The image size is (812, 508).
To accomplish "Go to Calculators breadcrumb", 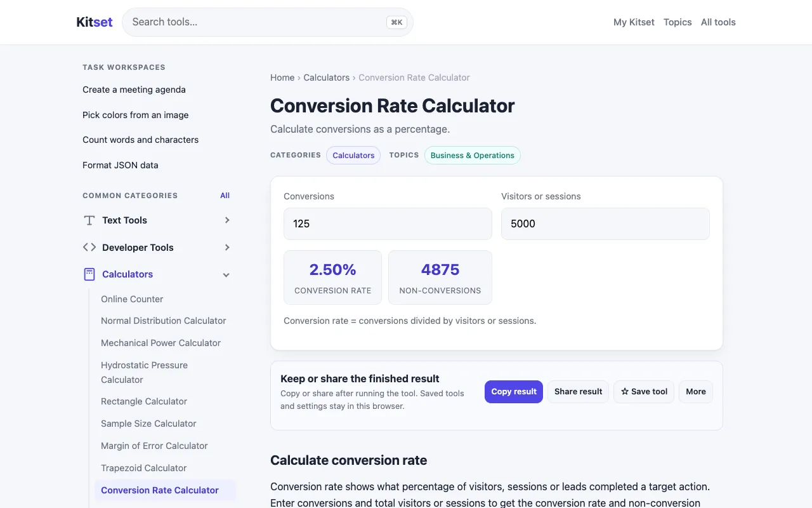I will pyautogui.click(x=326, y=77).
